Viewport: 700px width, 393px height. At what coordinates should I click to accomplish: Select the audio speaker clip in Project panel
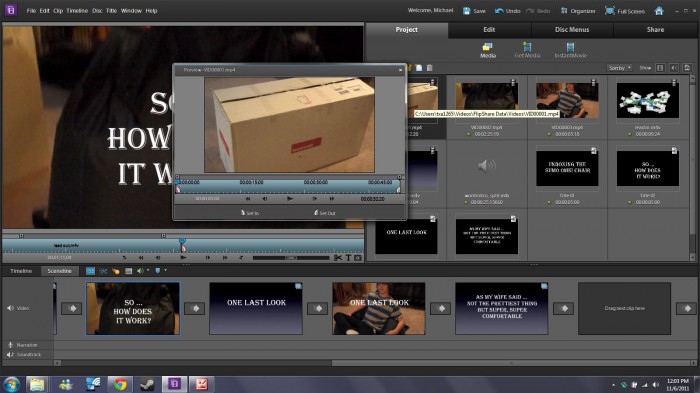[x=487, y=167]
